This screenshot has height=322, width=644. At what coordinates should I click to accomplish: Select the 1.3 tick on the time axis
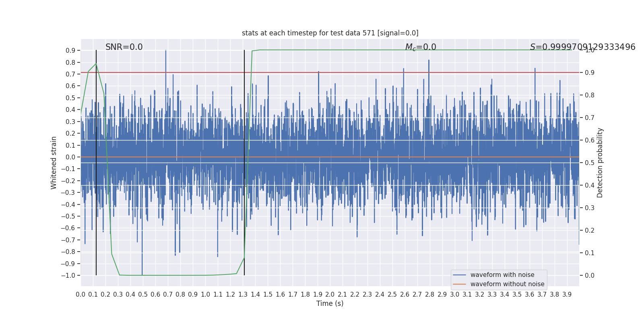(243, 295)
